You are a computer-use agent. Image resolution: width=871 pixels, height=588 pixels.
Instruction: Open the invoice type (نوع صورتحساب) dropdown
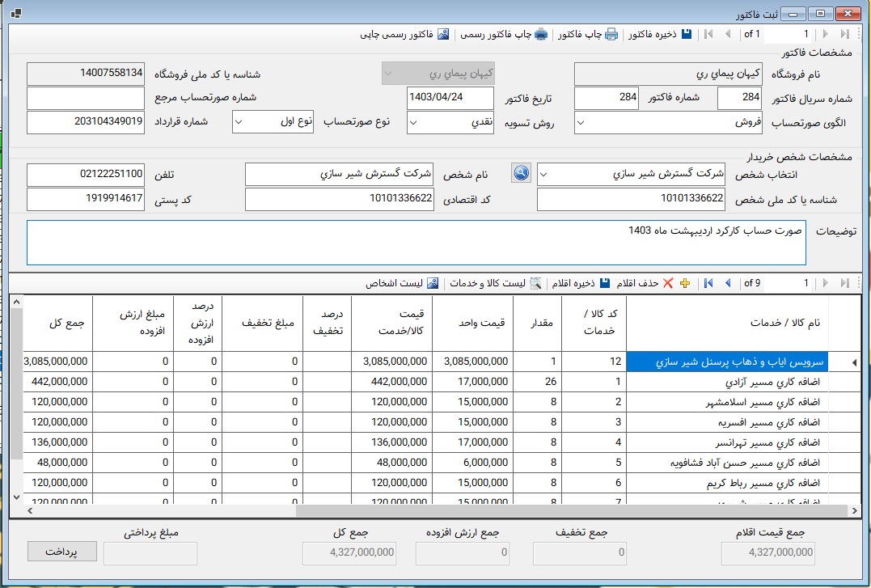(239, 122)
